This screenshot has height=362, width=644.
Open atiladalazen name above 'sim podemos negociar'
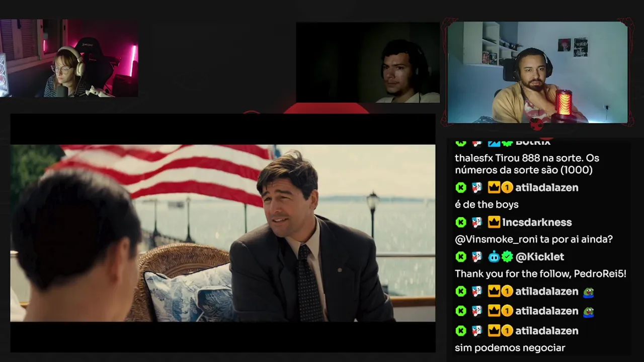[x=547, y=330]
